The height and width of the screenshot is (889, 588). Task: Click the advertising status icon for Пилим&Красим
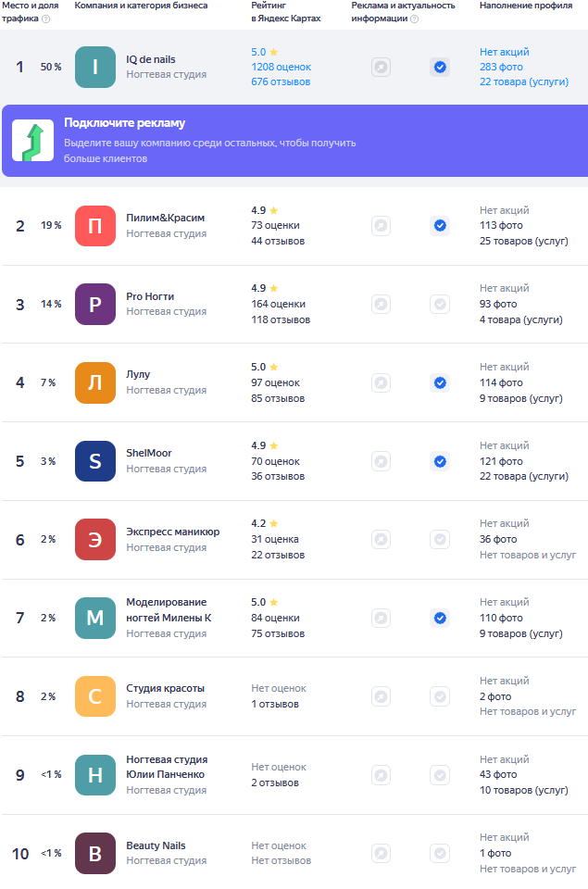pyautogui.click(x=381, y=226)
